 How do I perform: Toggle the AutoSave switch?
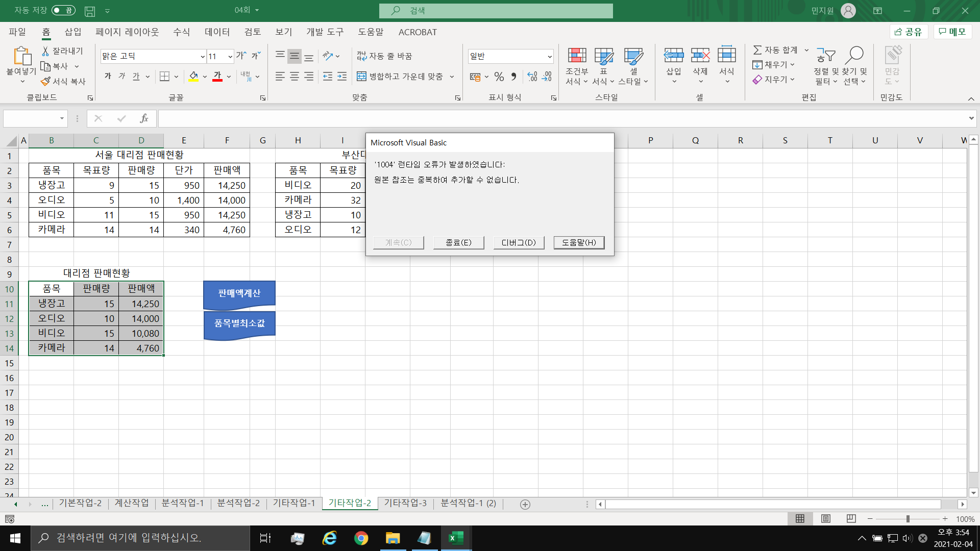(x=63, y=10)
